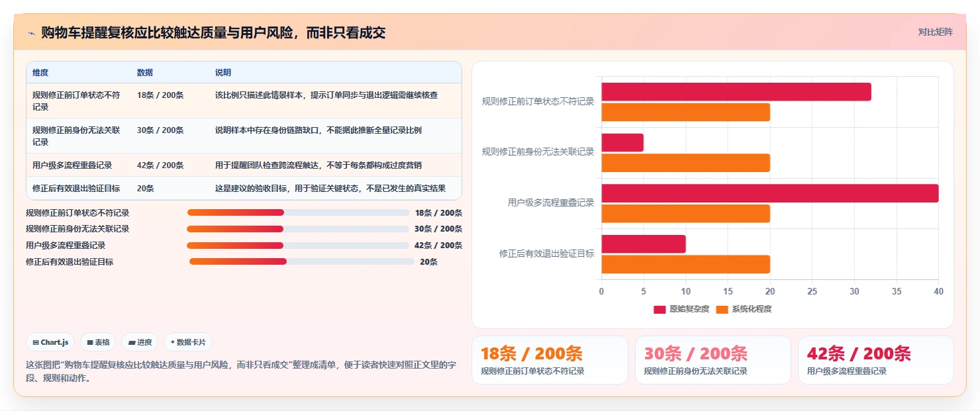Click the 对比矩阵 label in header
This screenshot has height=411, width=980.
936,32
